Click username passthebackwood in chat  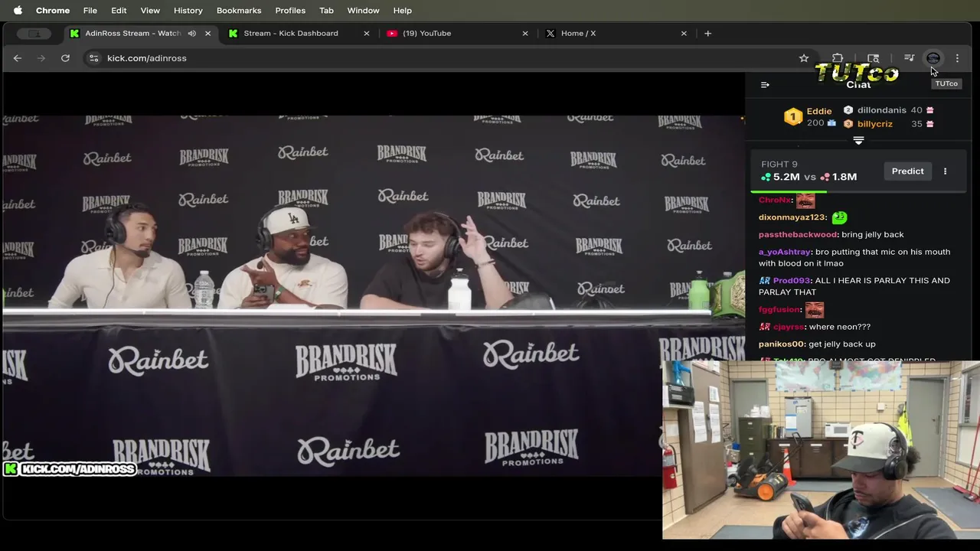[798, 234]
